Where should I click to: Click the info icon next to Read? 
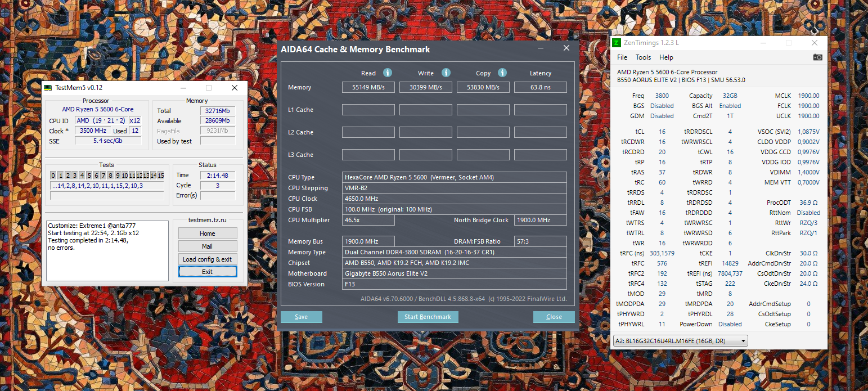388,73
